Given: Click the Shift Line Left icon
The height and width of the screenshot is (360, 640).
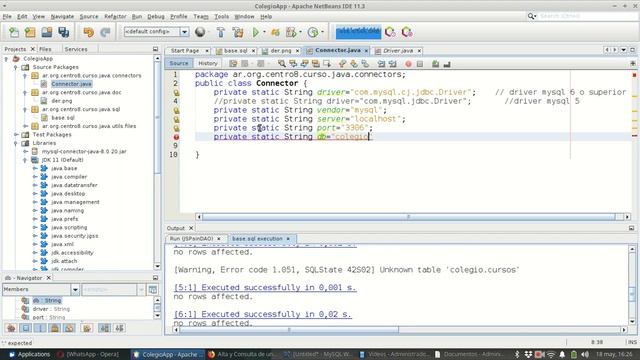Looking at the screenshot, I should (381, 64).
